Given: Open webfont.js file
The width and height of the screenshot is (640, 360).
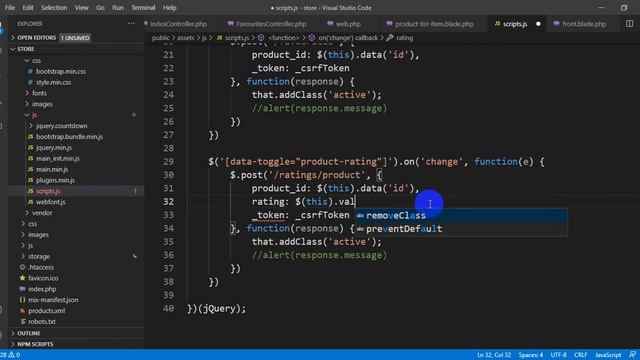Looking at the screenshot, I should [50, 202].
